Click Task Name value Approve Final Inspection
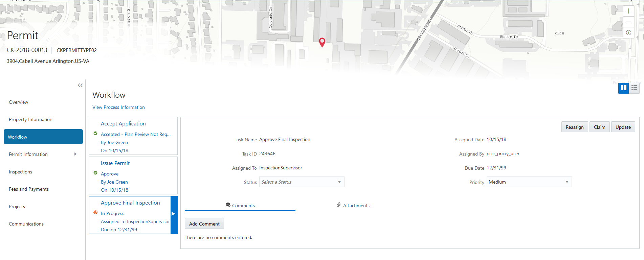This screenshot has width=644, height=260. (285, 139)
